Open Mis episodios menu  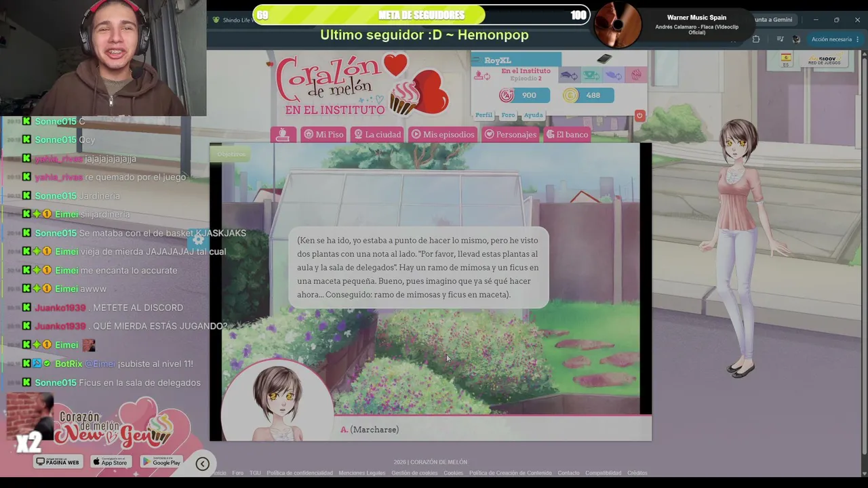[x=442, y=134]
